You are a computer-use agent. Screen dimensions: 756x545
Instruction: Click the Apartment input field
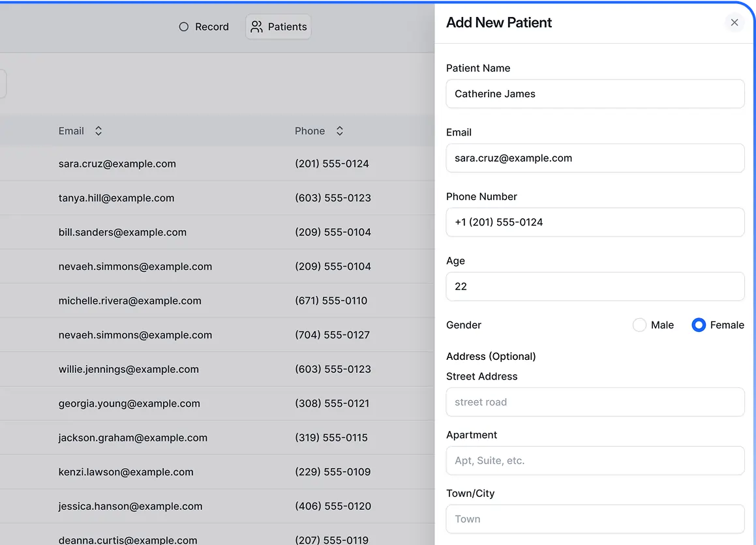coord(594,460)
